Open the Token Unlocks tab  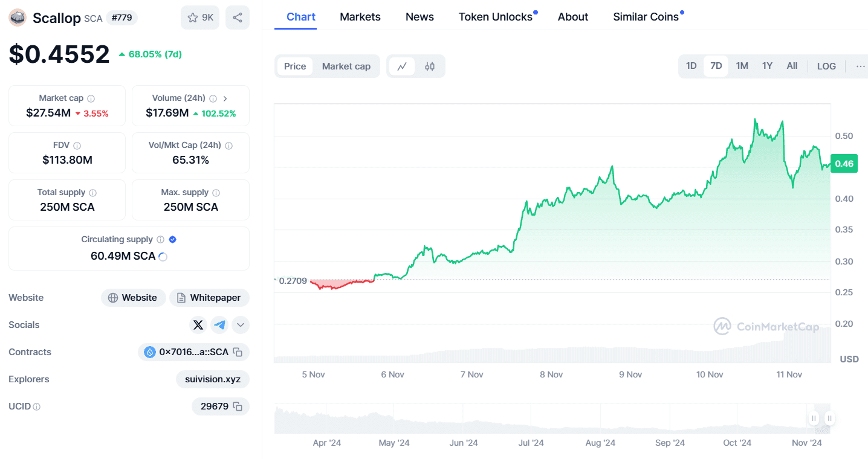click(494, 16)
